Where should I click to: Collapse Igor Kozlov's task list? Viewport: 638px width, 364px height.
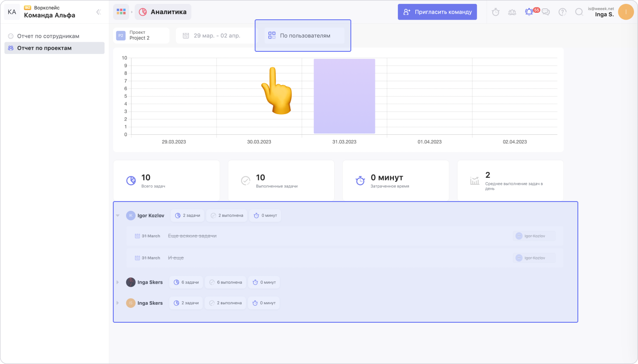click(x=118, y=216)
